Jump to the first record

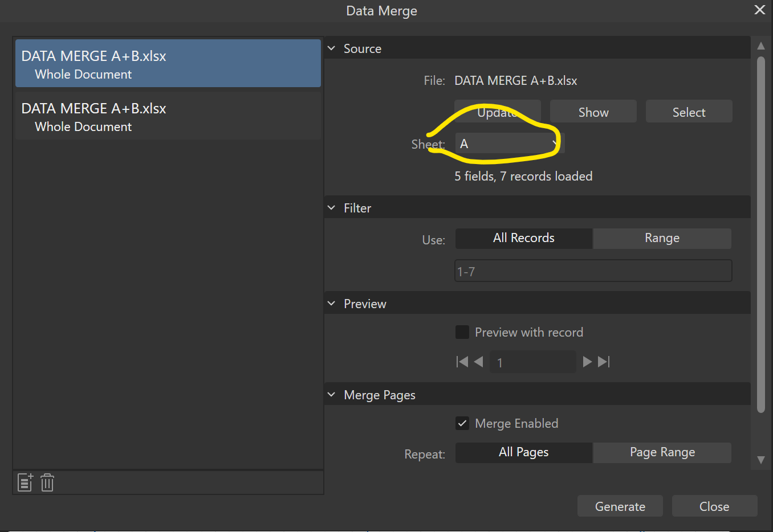pos(462,361)
